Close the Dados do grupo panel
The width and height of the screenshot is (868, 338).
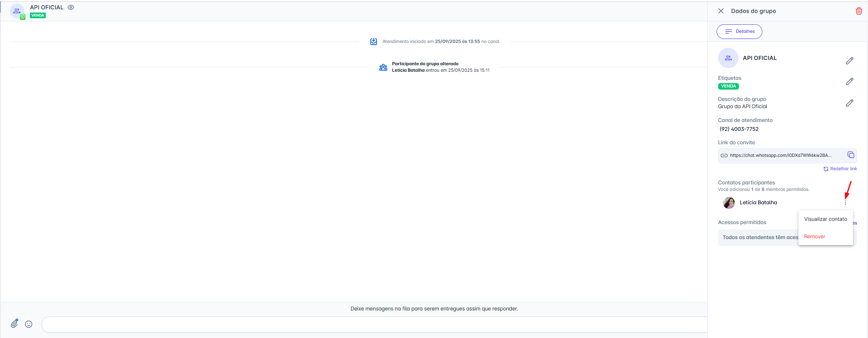(721, 11)
